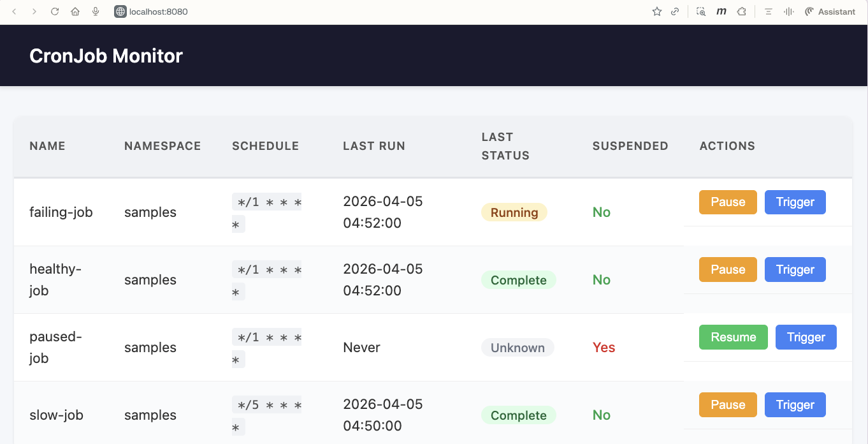
Task: Open the extensions puzzle-piece icon
Action: pos(742,11)
